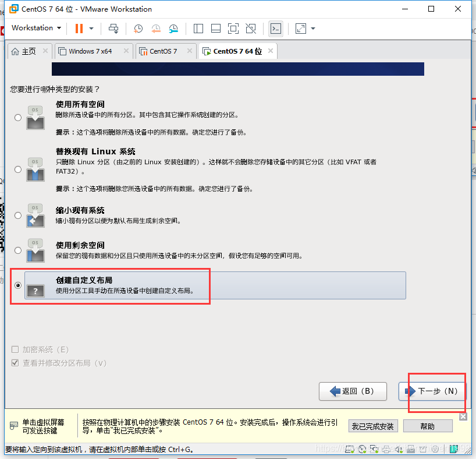Select the 替换现有 Linux 系统 radio option
The image size is (476, 459).
18,170
